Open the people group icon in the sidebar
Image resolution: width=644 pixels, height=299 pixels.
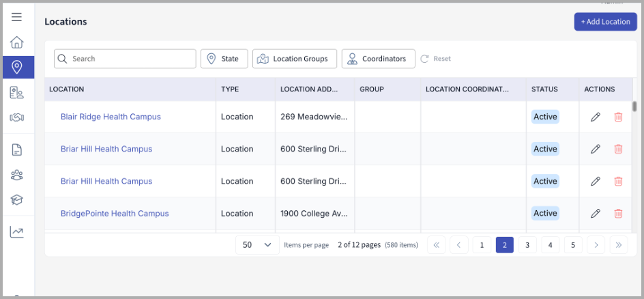(17, 175)
